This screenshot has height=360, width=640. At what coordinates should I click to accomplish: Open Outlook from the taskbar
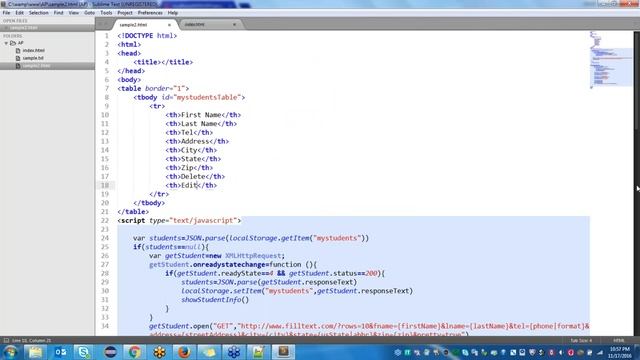click(60, 352)
